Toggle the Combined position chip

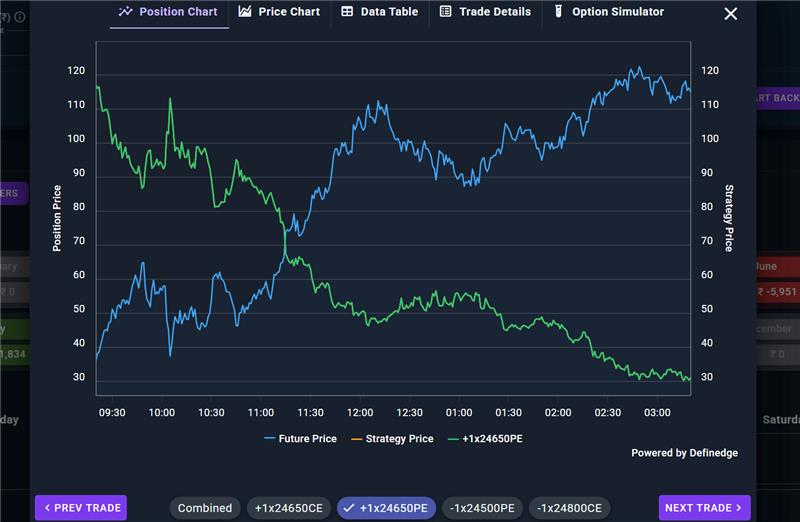click(205, 508)
